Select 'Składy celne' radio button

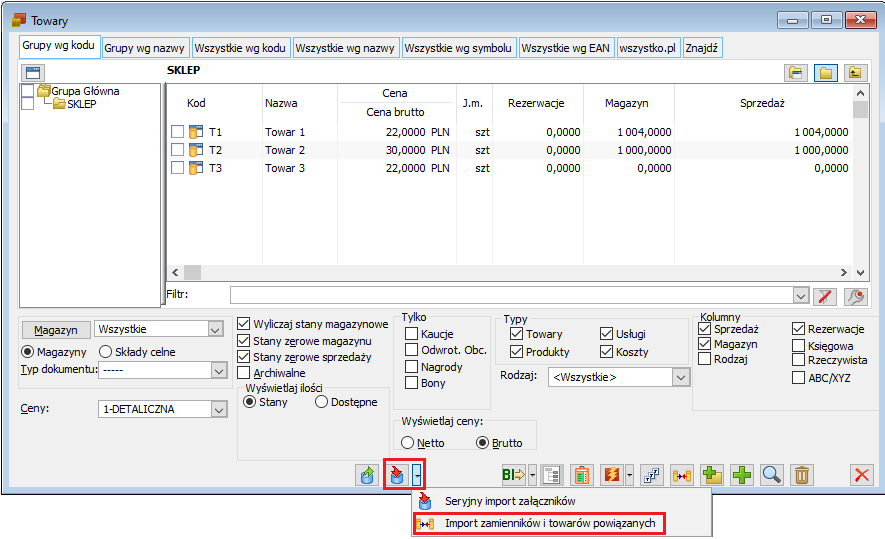pos(105,352)
